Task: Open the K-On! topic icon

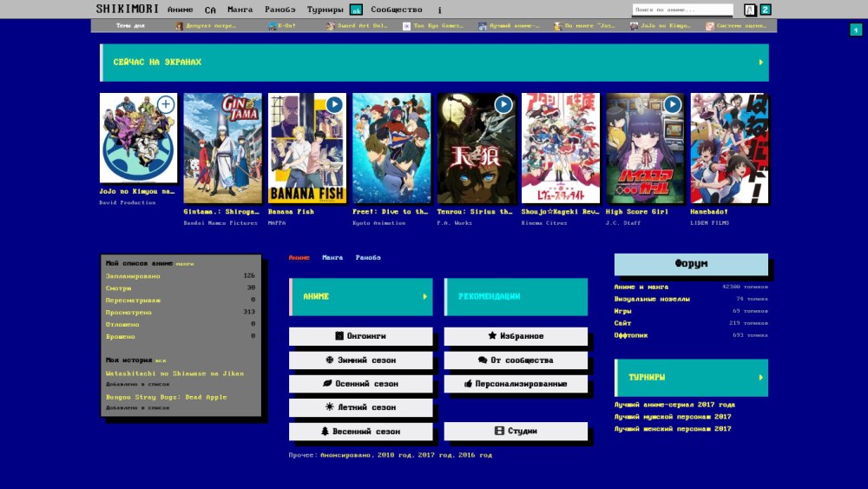Action: pyautogui.click(x=272, y=26)
